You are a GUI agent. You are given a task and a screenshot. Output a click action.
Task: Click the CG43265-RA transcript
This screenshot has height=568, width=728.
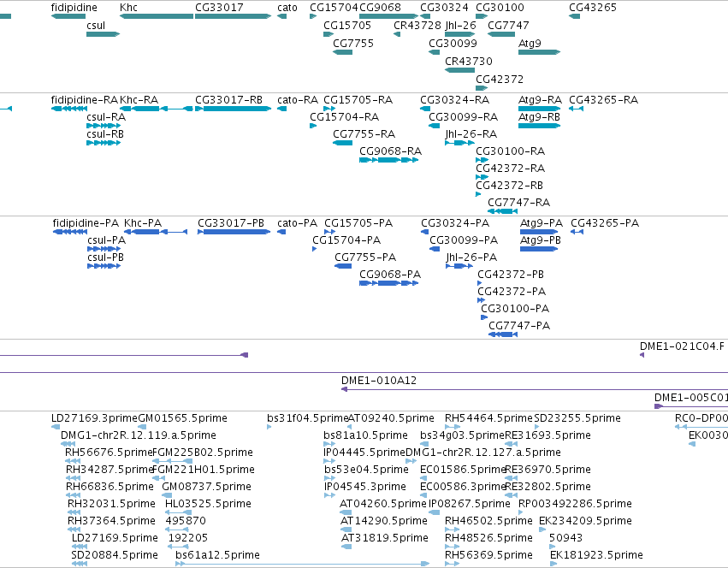tap(577, 109)
